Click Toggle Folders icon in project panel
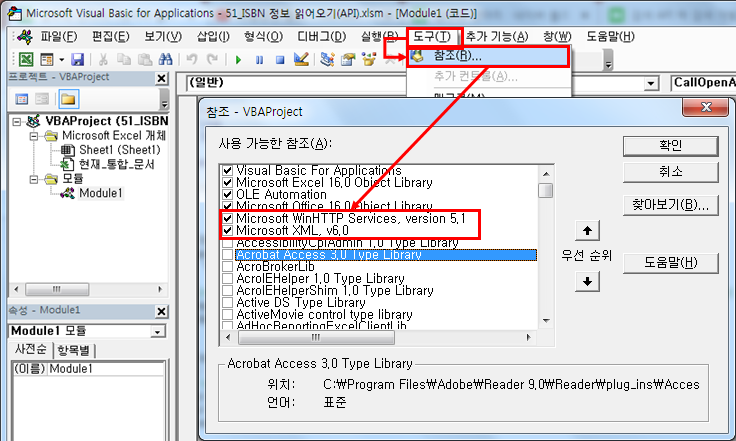Screen dimensions: 736x441 68,99
